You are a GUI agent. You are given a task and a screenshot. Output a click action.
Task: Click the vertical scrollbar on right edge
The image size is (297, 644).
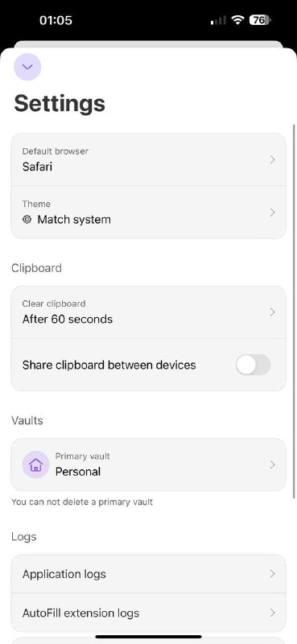pos(294,312)
